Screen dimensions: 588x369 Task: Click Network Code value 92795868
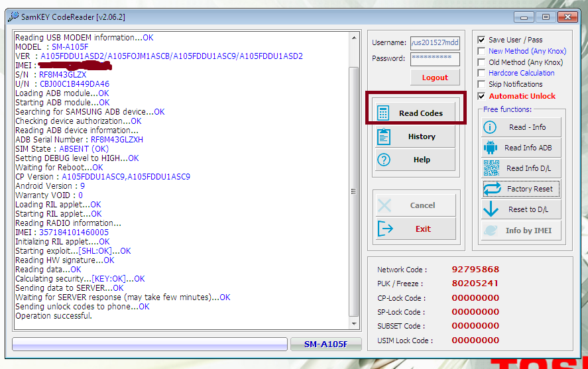[x=475, y=270]
